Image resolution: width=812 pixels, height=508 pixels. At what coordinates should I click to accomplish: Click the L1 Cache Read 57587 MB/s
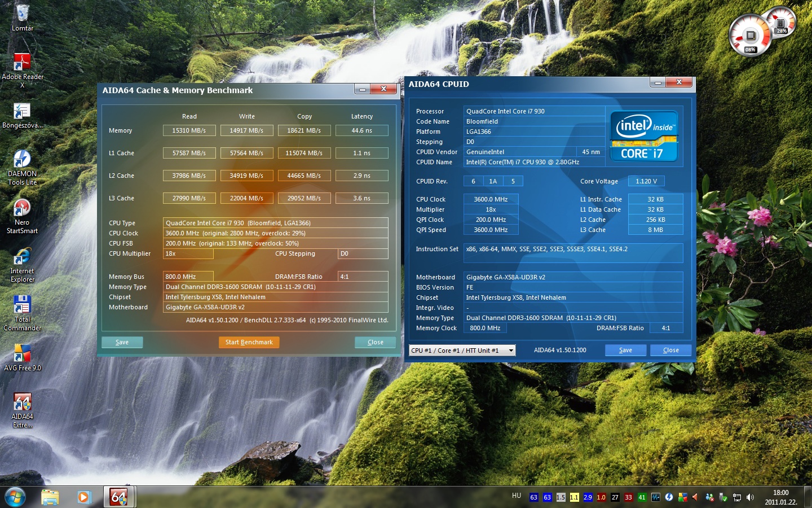[189, 153]
